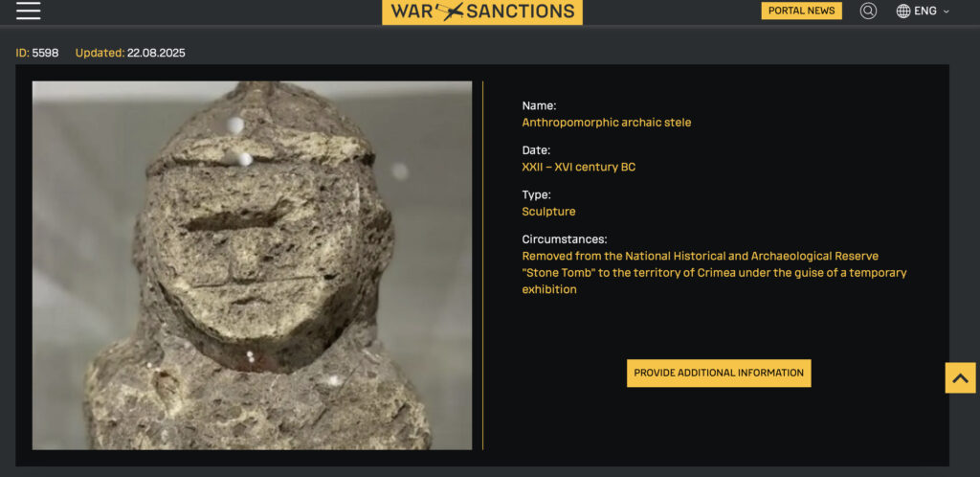The width and height of the screenshot is (980, 477).
Task: Expand the ENG language dropdown chevron
Action: pyautogui.click(x=946, y=11)
